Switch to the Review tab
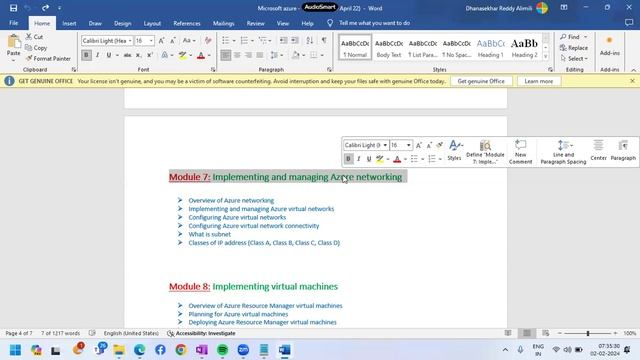This screenshot has height=360, width=640. [x=256, y=23]
